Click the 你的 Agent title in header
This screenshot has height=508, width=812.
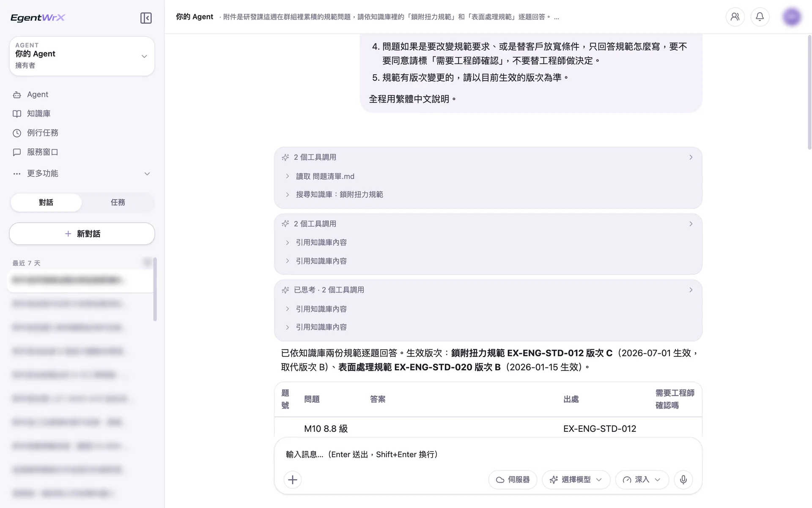[x=195, y=17]
